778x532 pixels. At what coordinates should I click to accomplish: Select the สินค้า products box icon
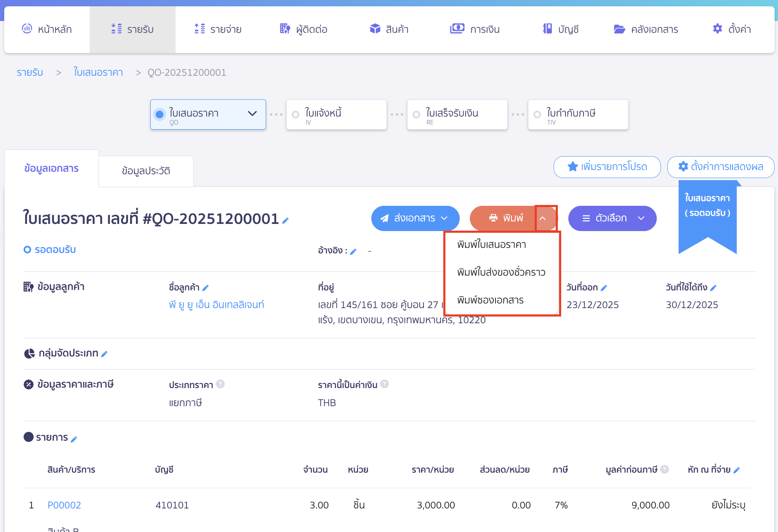pos(374,29)
